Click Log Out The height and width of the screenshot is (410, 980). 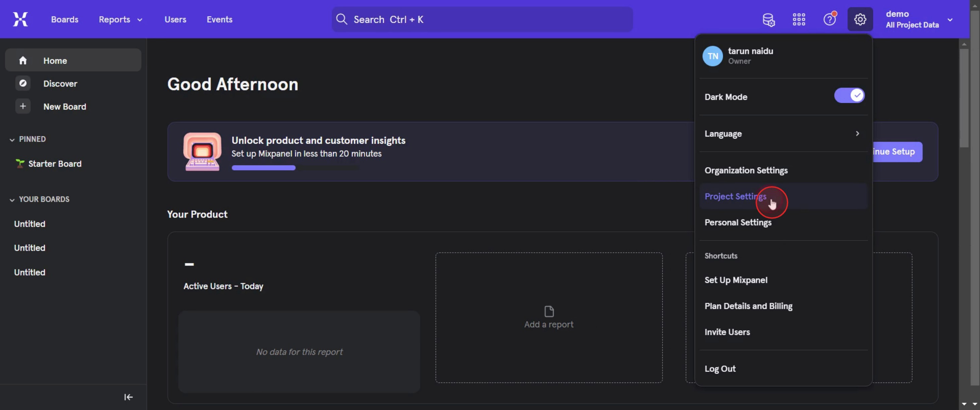pos(720,368)
